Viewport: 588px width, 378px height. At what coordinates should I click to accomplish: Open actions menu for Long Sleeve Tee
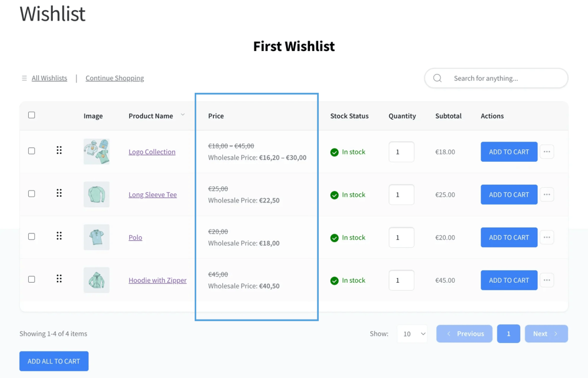point(547,194)
